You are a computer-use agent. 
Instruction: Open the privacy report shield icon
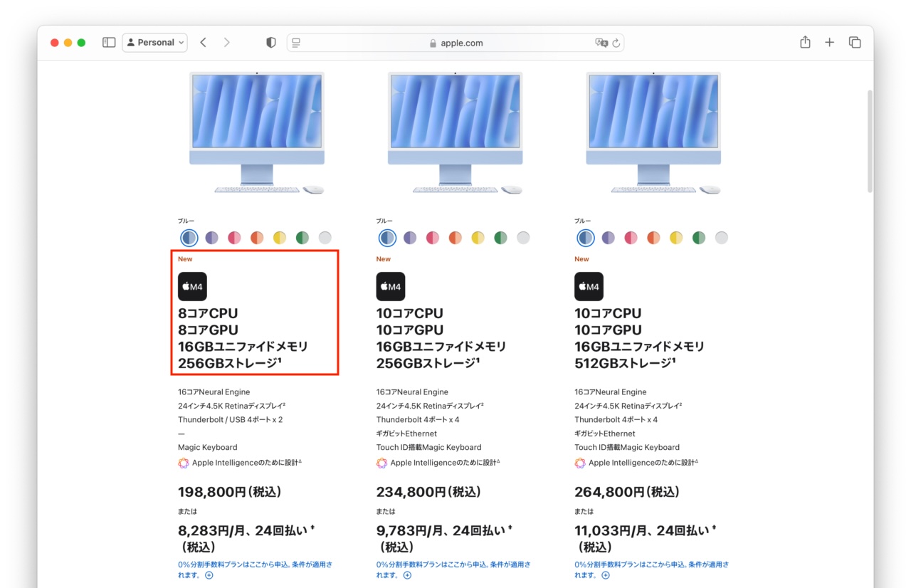[x=270, y=43]
